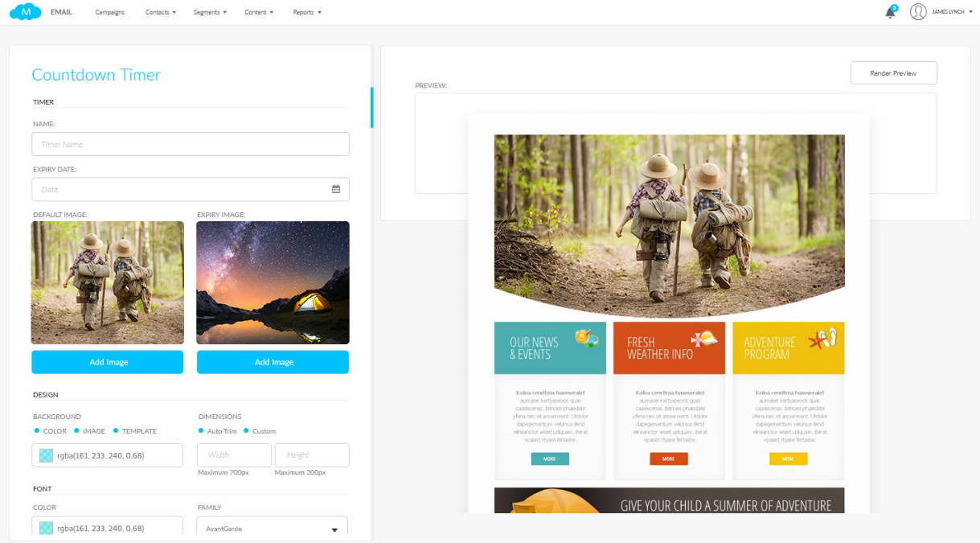Open the calendar icon in Expiry Date
This screenshot has width=980, height=543.
pyautogui.click(x=336, y=189)
